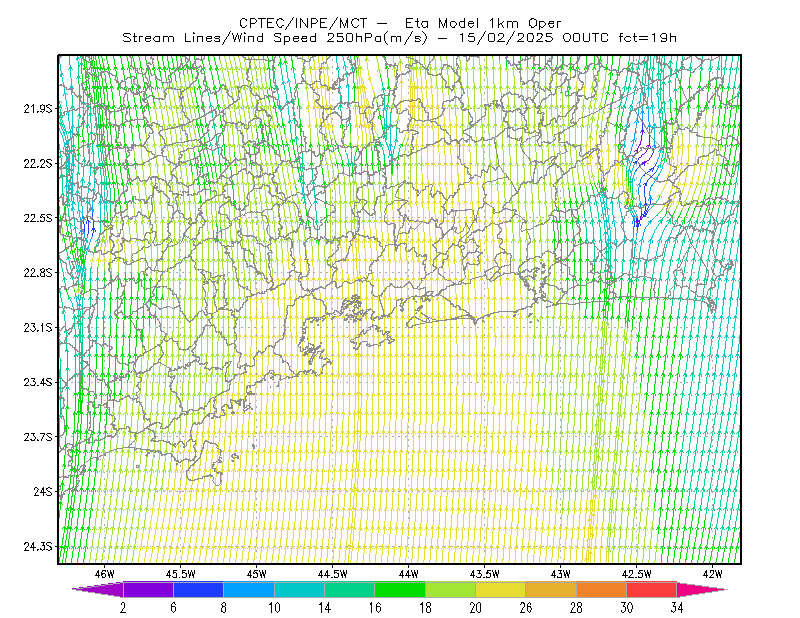The width and height of the screenshot is (800, 618).
Task: Click the cyan 10-14 colorbar segment
Action: coord(299,589)
